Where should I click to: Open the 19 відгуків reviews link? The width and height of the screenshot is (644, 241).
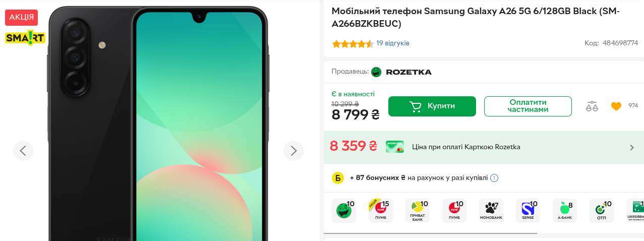393,43
